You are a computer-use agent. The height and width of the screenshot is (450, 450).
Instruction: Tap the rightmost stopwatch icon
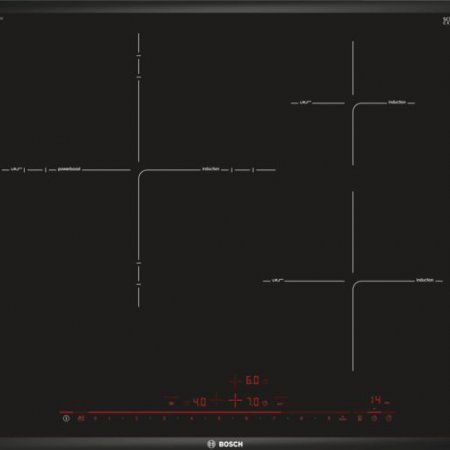(x=389, y=419)
